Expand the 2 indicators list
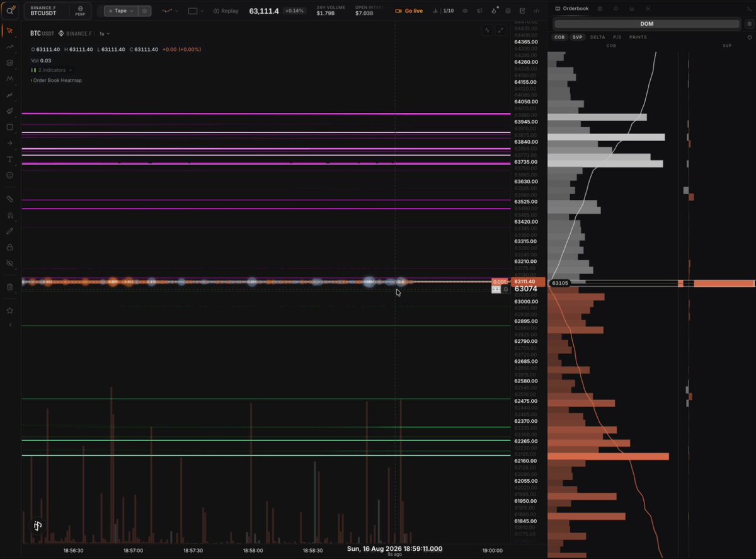Screen dimensions: 756x559 click(52, 70)
